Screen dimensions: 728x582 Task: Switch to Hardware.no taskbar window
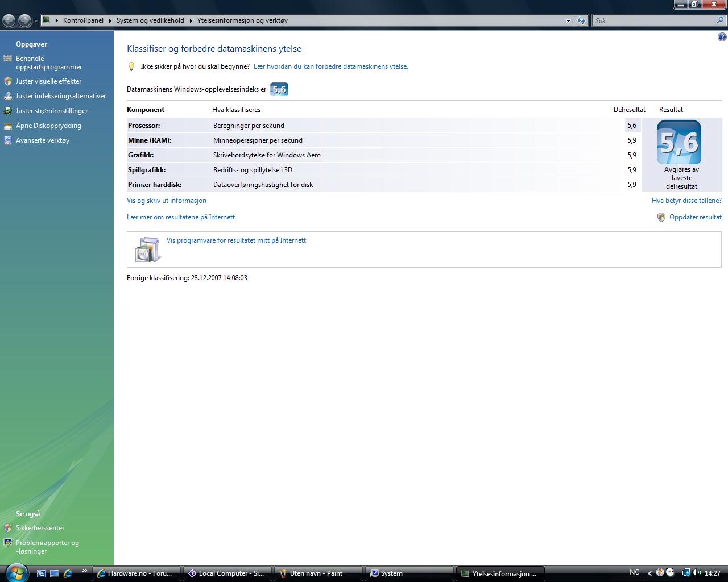click(x=136, y=573)
